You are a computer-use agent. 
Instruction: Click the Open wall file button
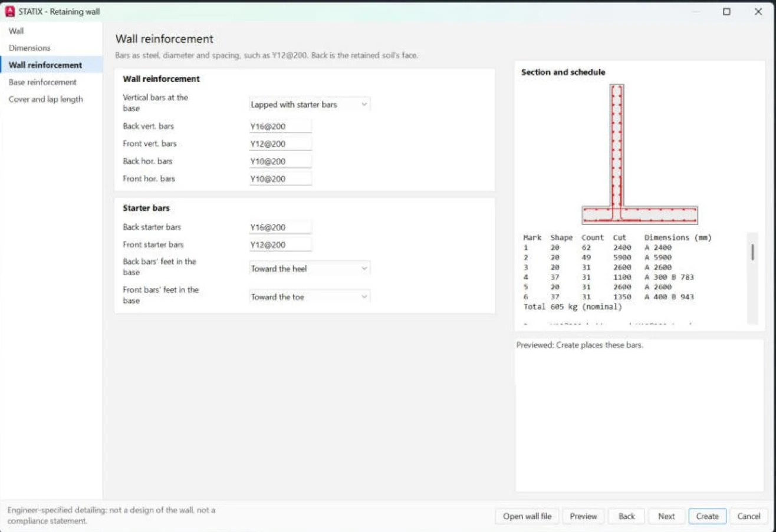pyautogui.click(x=527, y=516)
